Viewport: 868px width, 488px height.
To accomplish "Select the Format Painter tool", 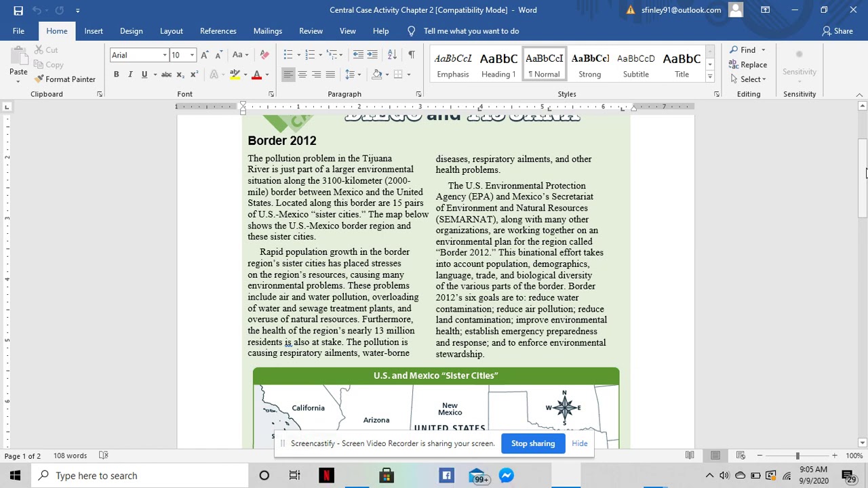I will click(65, 79).
